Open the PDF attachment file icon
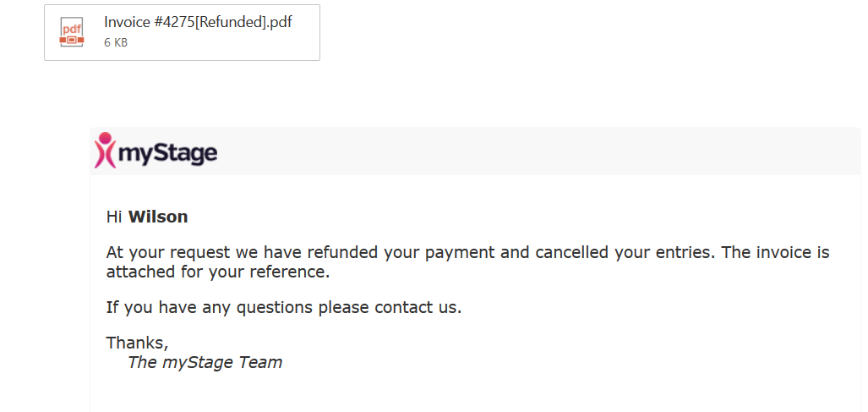The width and height of the screenshot is (868, 412). (72, 33)
